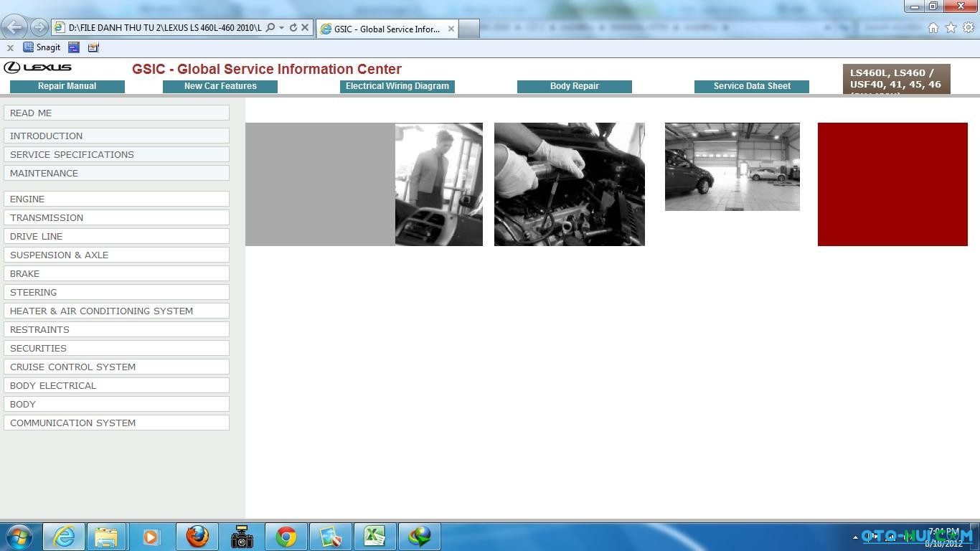Open the TRANSMISSION section
This screenshot has height=551, width=980.
[x=116, y=217]
